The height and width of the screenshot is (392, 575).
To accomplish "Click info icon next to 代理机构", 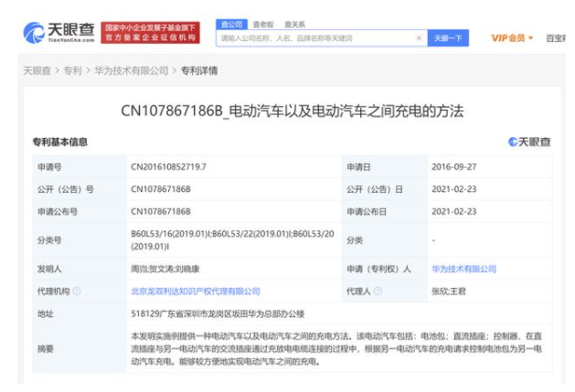I will coord(77,291).
